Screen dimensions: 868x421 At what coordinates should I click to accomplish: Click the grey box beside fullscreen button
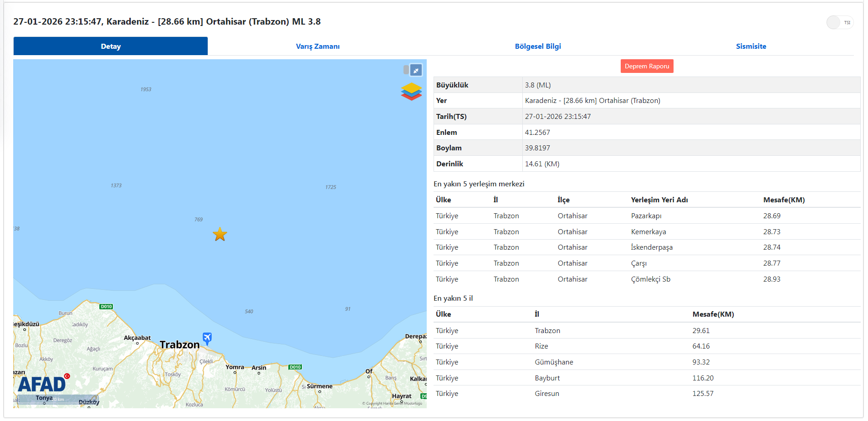coord(406,70)
